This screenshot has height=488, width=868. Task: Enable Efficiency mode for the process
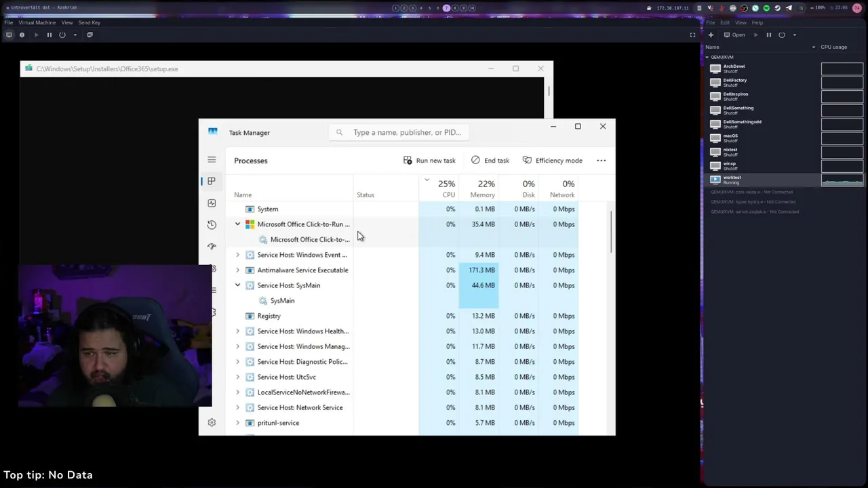552,161
